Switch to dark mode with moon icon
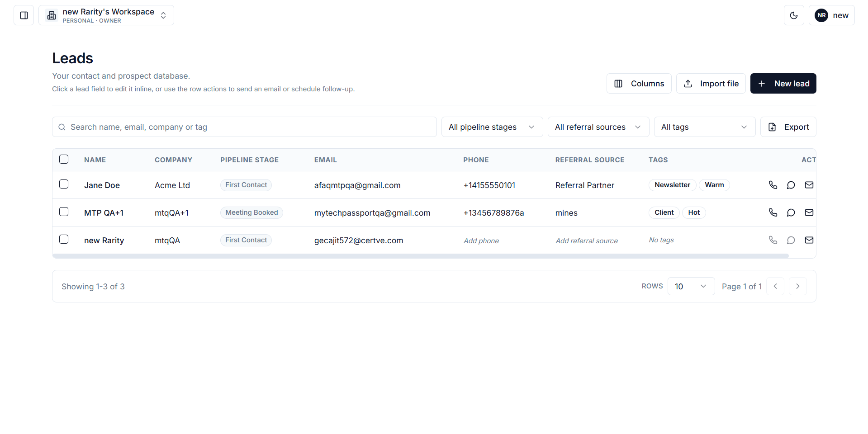 point(794,15)
